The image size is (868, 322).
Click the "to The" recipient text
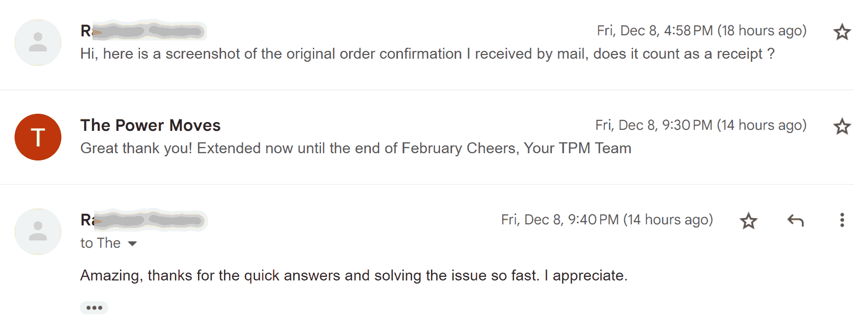click(100, 243)
